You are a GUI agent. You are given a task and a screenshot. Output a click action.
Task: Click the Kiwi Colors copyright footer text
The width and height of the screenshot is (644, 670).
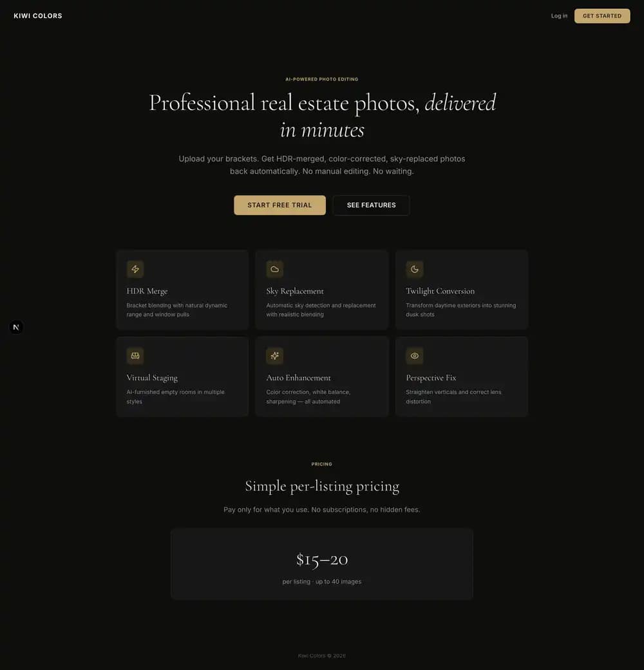click(x=321, y=655)
